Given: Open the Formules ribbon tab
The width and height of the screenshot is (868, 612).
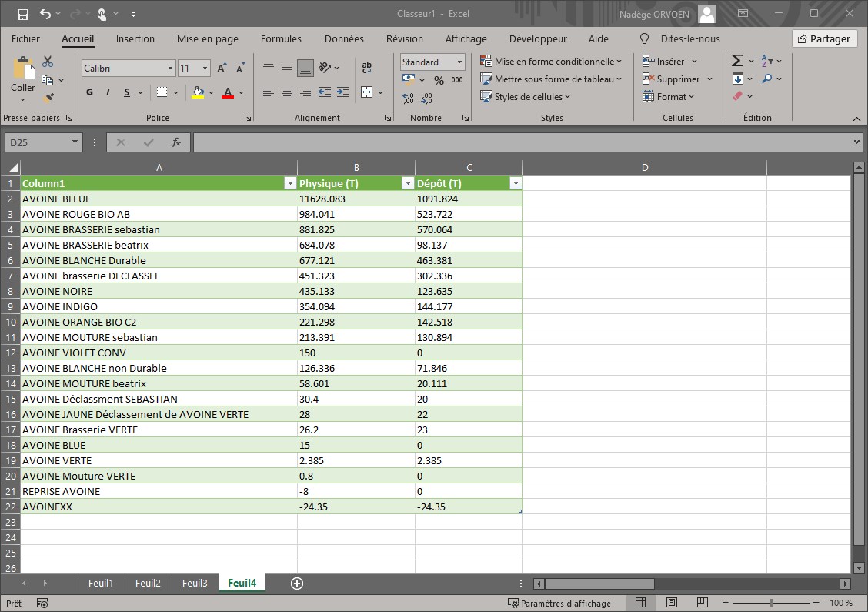Looking at the screenshot, I should (x=281, y=38).
